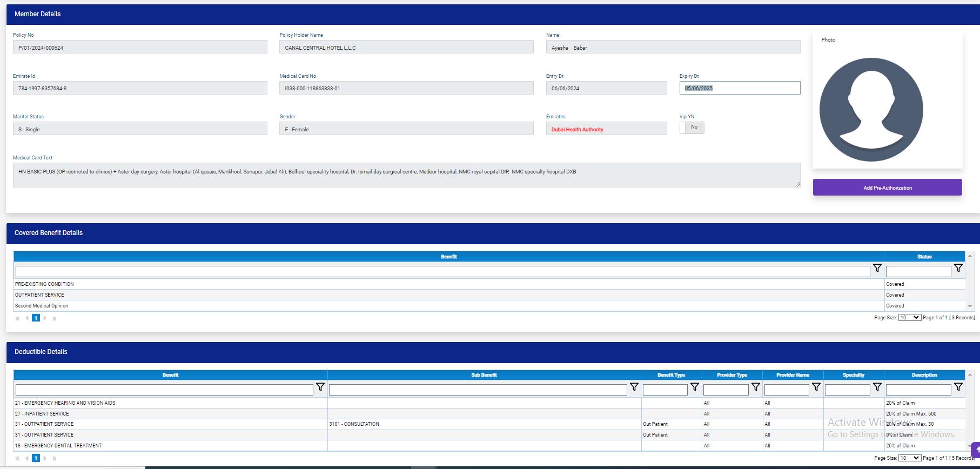Toggle the Vip YN switch
This screenshot has width=980, height=469.
point(692,128)
